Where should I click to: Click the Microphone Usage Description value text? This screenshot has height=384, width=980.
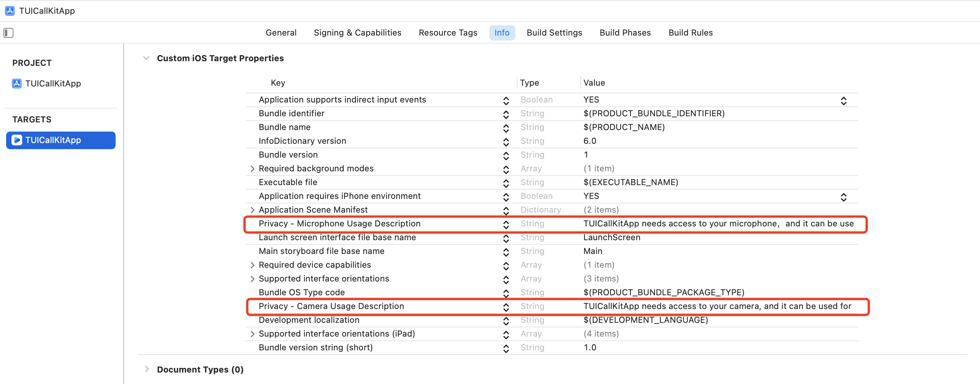(x=719, y=224)
